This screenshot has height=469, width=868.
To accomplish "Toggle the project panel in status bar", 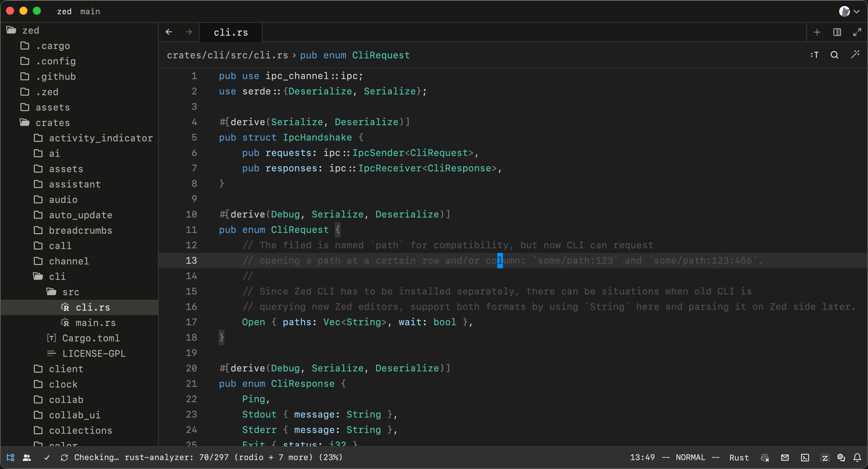I will (x=10, y=458).
